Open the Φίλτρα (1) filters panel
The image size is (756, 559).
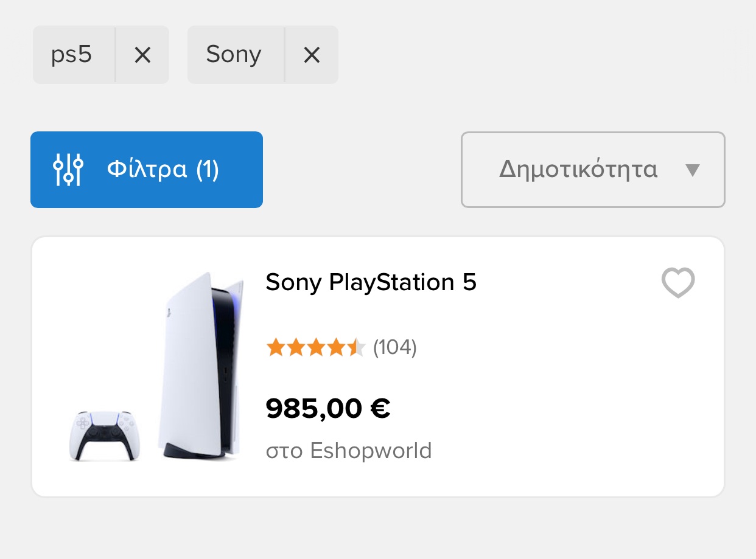pyautogui.click(x=147, y=170)
